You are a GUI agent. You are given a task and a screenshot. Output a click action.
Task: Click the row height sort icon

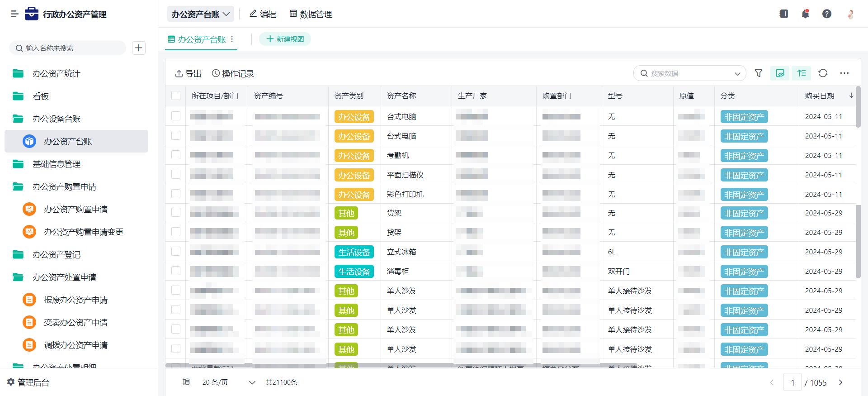[x=802, y=73]
